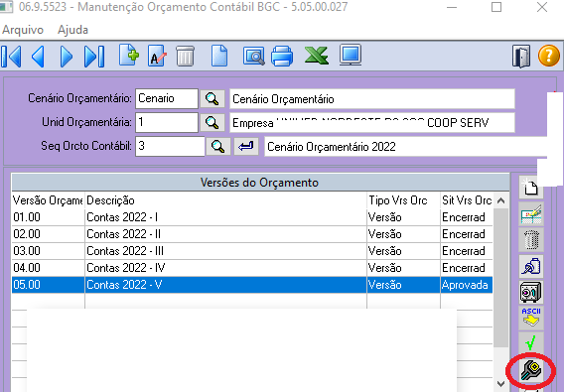Click the Unid Orçamentária input field
This screenshot has height=392, width=564.
click(167, 122)
